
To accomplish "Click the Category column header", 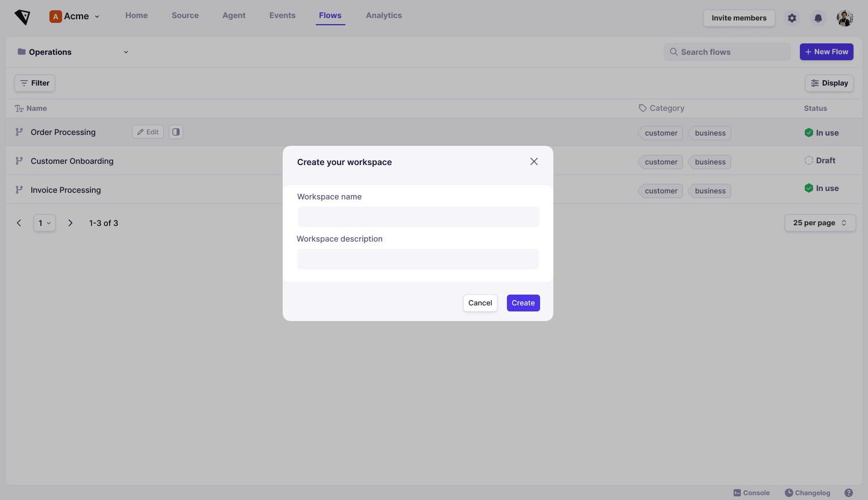I will click(x=662, y=108).
